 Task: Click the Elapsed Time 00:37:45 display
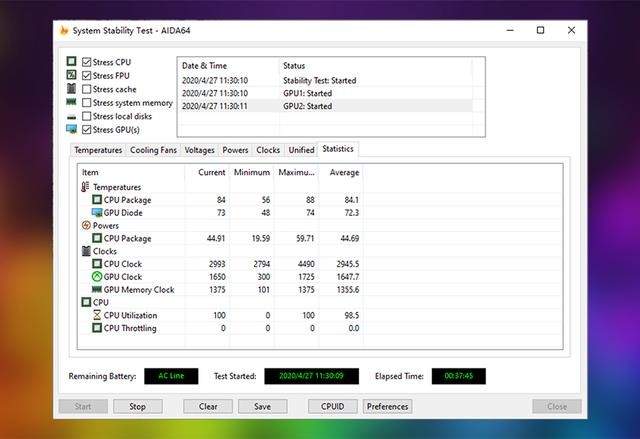coord(459,376)
